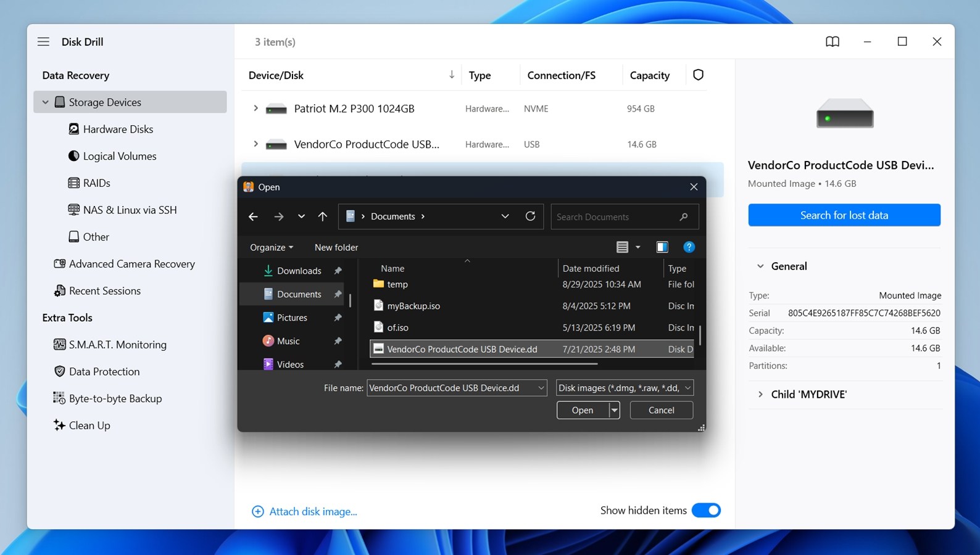The image size is (980, 555).
Task: Click the Open button split arrow
Action: 614,410
